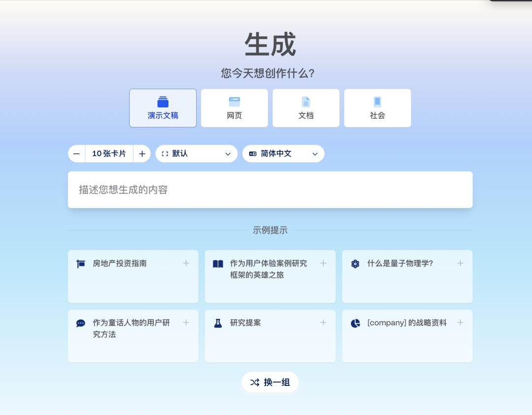The image size is (532, 415).
Task: Open the 默认 size dropdown
Action: pyautogui.click(x=197, y=154)
